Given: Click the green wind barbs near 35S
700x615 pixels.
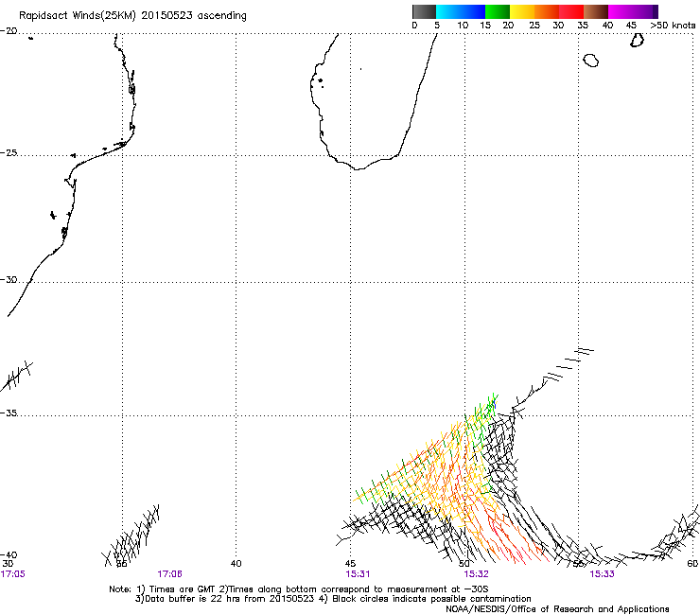Looking at the screenshot, I should pyautogui.click(x=482, y=413).
